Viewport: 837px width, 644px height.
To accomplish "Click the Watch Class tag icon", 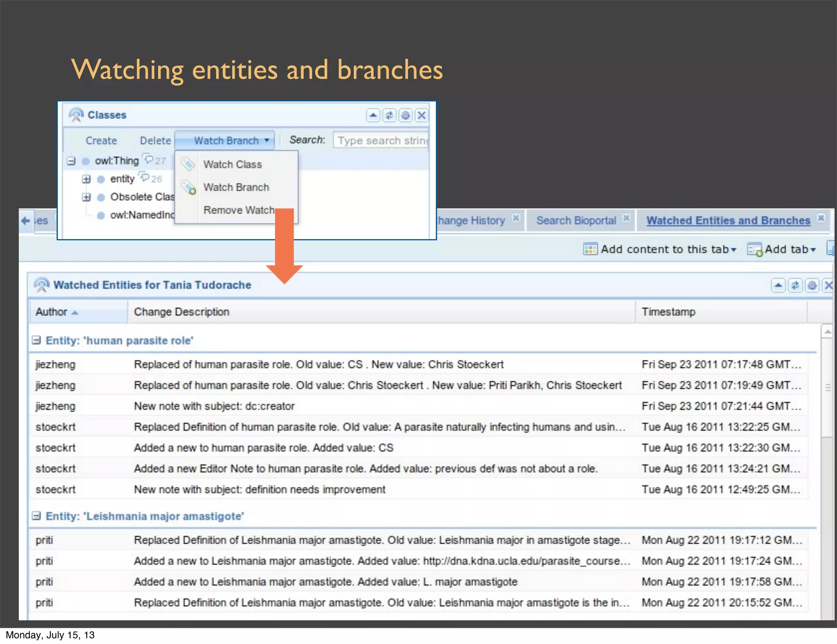I will coord(188,164).
